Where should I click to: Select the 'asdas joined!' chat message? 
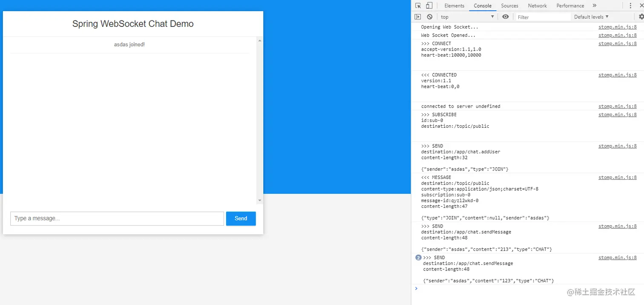pos(129,44)
